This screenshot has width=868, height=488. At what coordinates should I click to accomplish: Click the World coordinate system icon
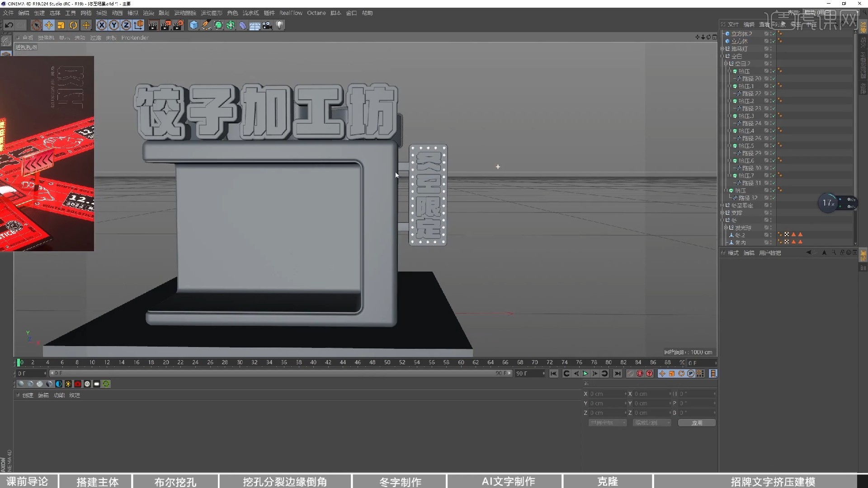[139, 25]
